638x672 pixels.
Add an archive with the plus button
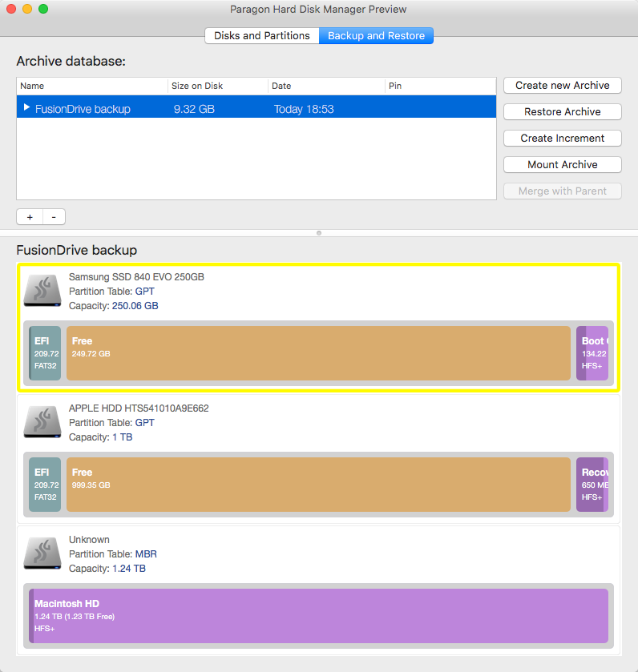click(x=30, y=217)
